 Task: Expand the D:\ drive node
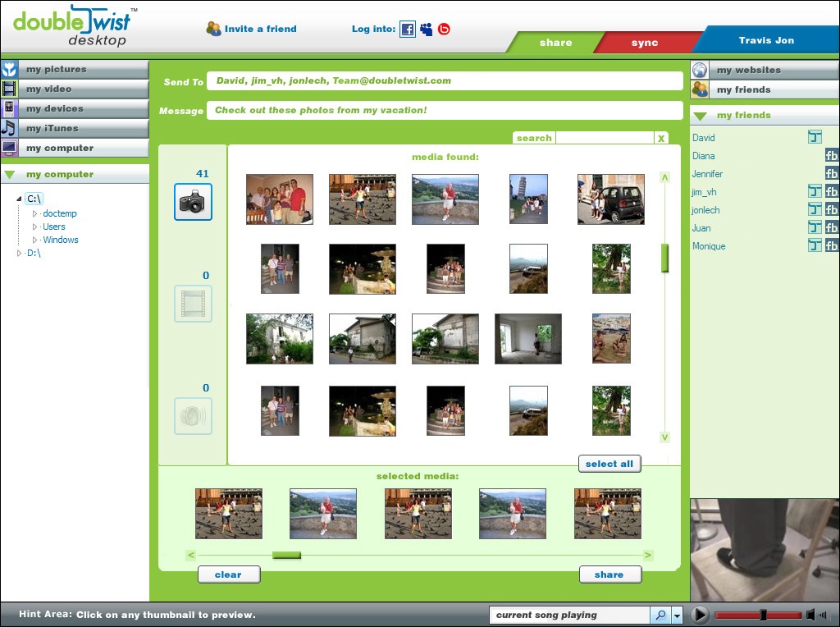point(20,254)
